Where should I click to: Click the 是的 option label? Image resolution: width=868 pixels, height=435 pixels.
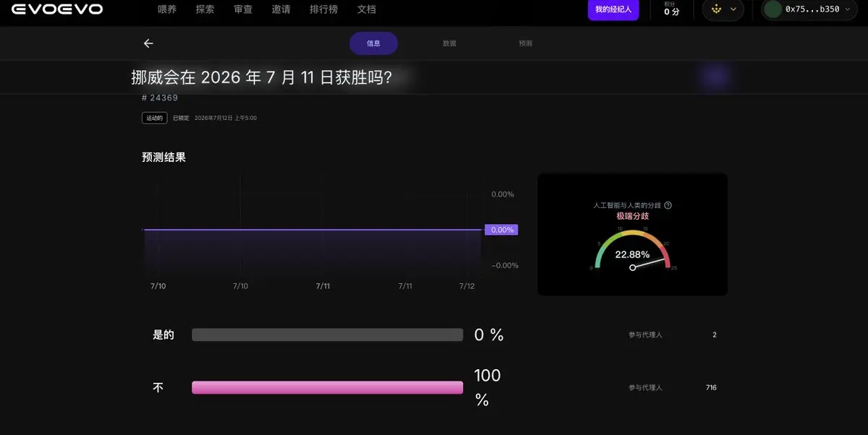pyautogui.click(x=163, y=335)
